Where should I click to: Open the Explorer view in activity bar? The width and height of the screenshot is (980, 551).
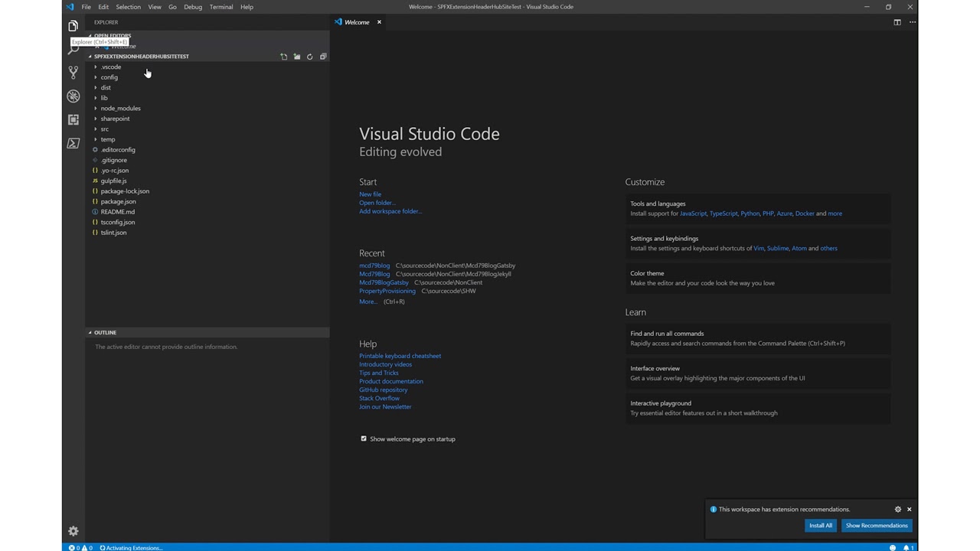coord(73,25)
